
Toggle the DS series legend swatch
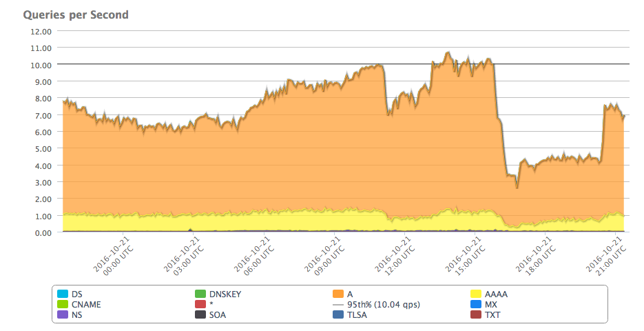[x=63, y=294]
